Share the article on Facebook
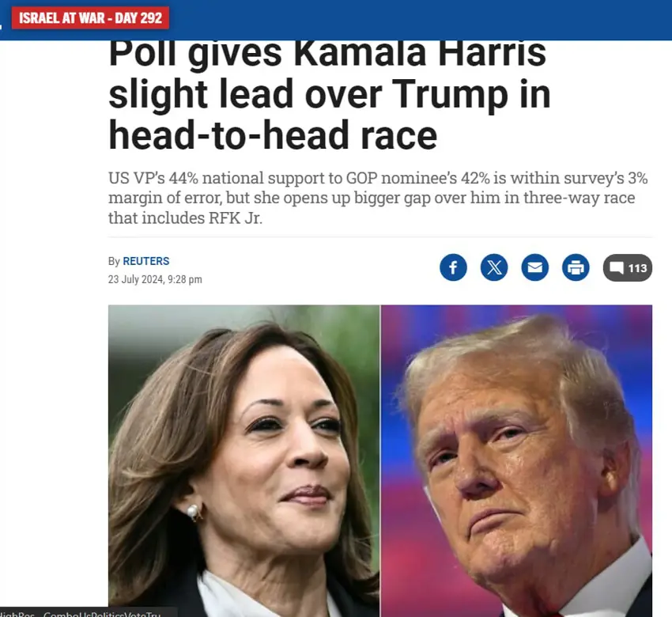This screenshot has width=672, height=617. click(x=453, y=267)
